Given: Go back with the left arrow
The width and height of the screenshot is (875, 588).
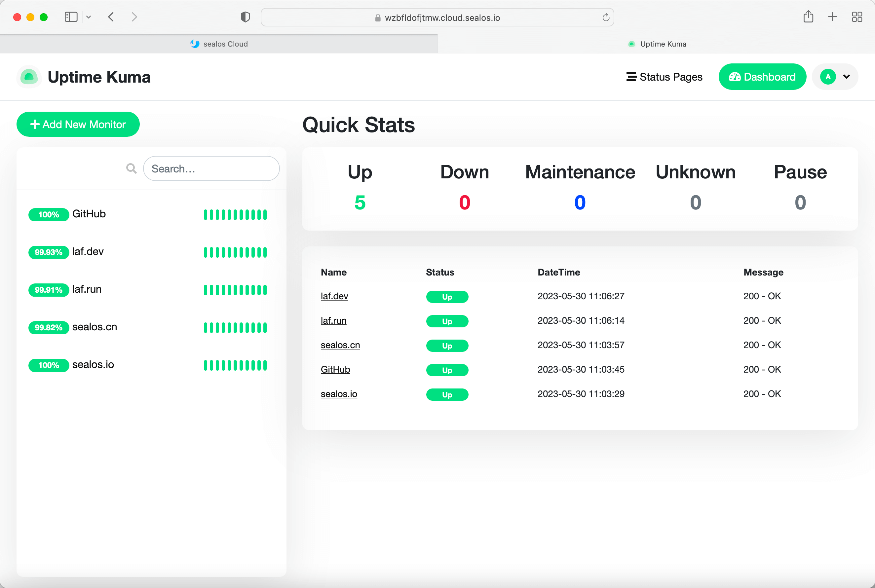Looking at the screenshot, I should coord(111,17).
